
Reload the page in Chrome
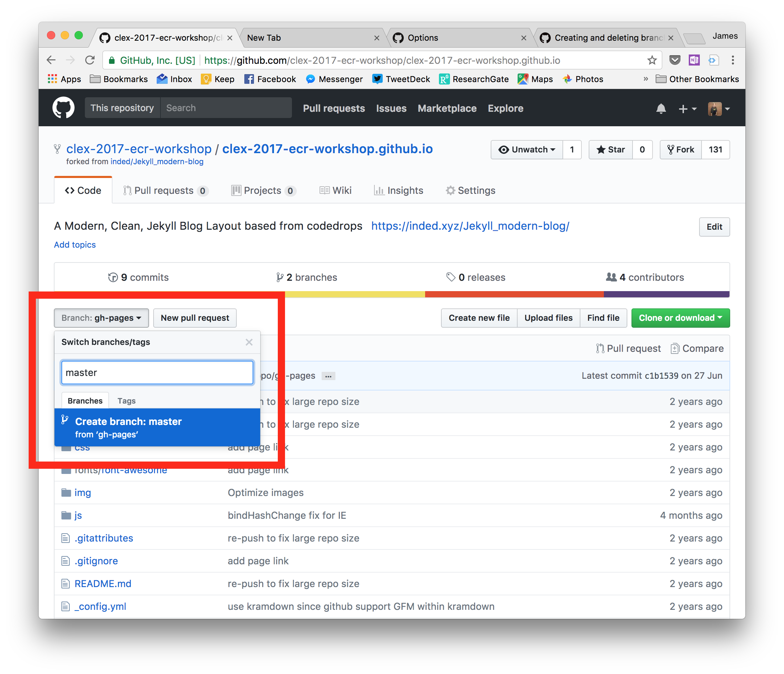(90, 60)
